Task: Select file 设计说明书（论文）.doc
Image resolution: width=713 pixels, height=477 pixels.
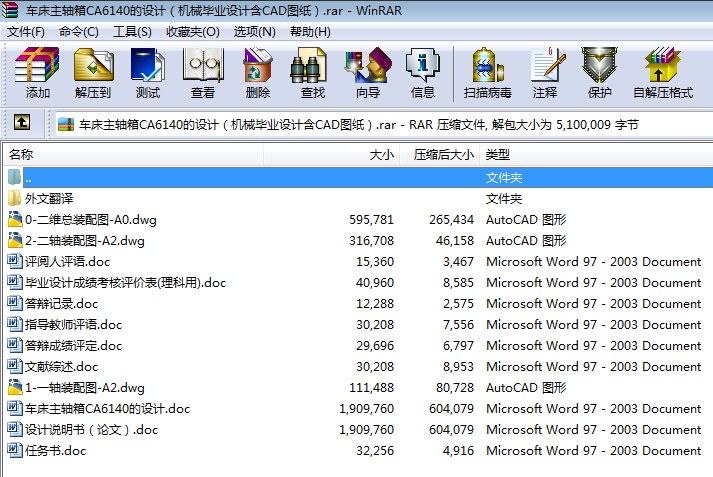Action: click(91, 429)
